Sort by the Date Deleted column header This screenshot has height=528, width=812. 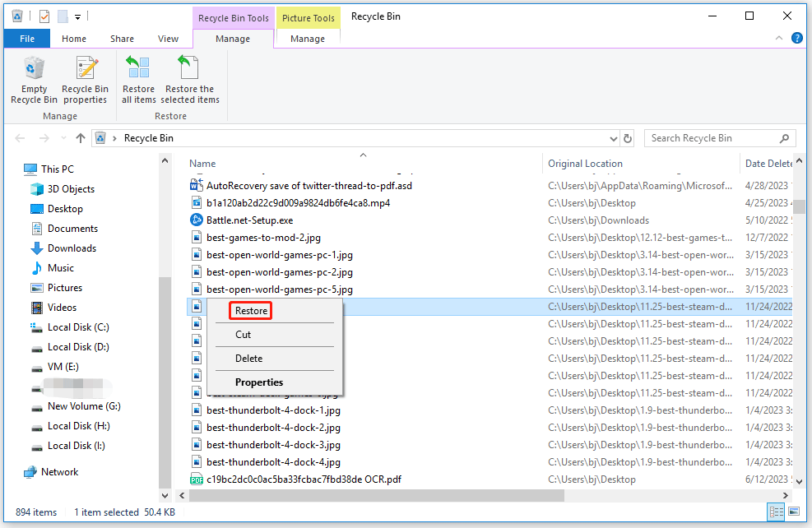pyautogui.click(x=771, y=163)
